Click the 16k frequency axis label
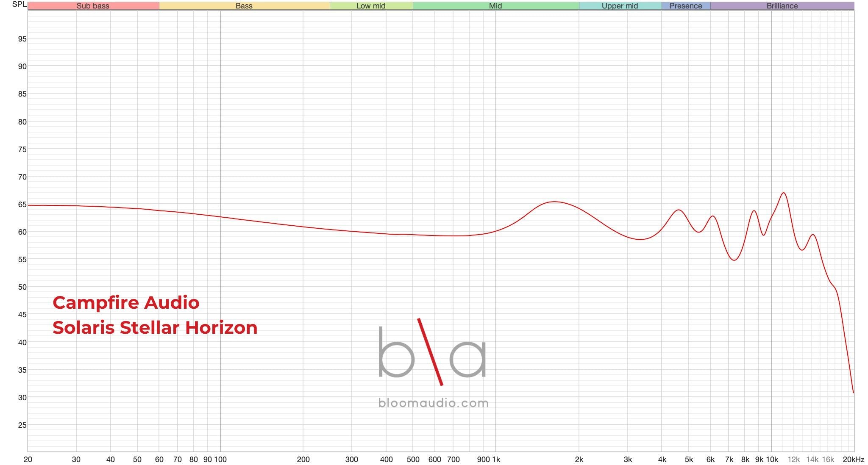Viewport: 868px width, 465px height. (x=828, y=459)
